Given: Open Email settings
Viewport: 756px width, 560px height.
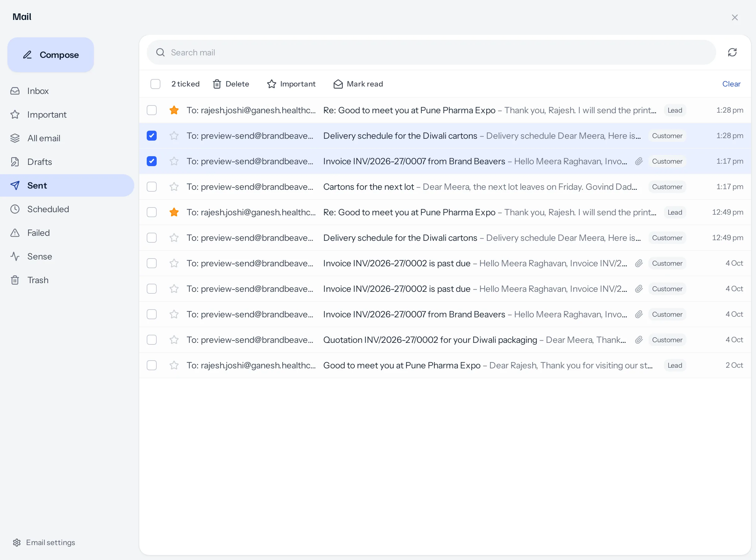Looking at the screenshot, I should (x=44, y=542).
